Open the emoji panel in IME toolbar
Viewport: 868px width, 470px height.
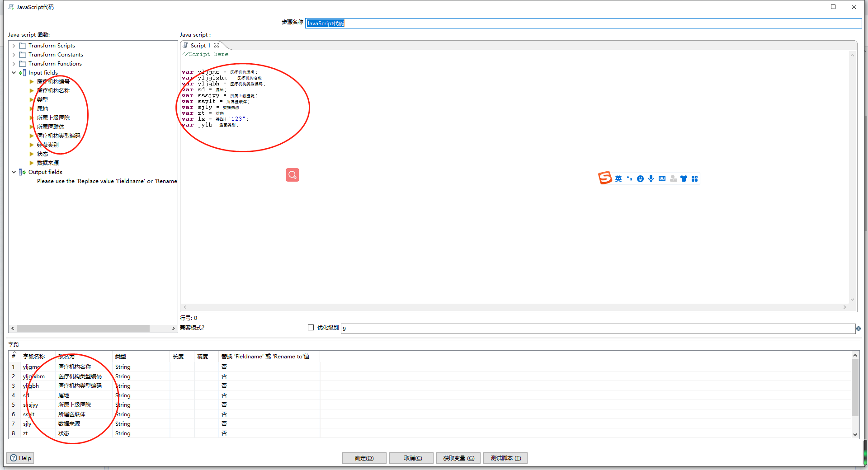click(640, 179)
